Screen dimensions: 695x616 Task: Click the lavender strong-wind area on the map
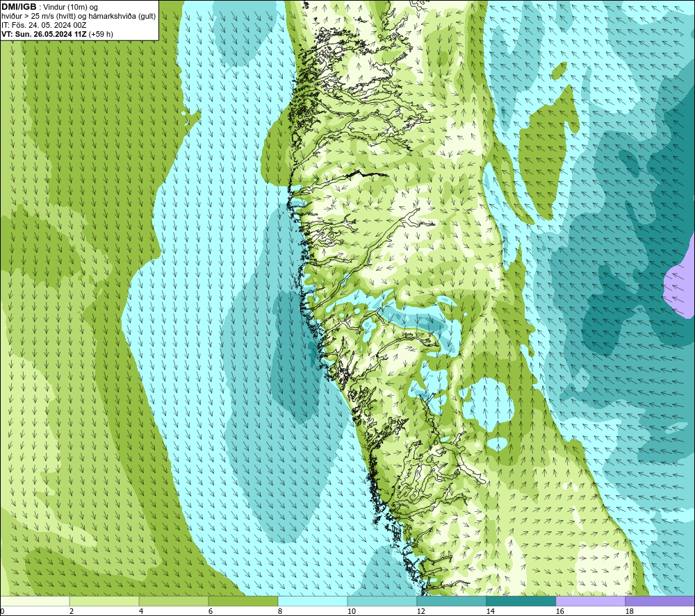point(680,286)
